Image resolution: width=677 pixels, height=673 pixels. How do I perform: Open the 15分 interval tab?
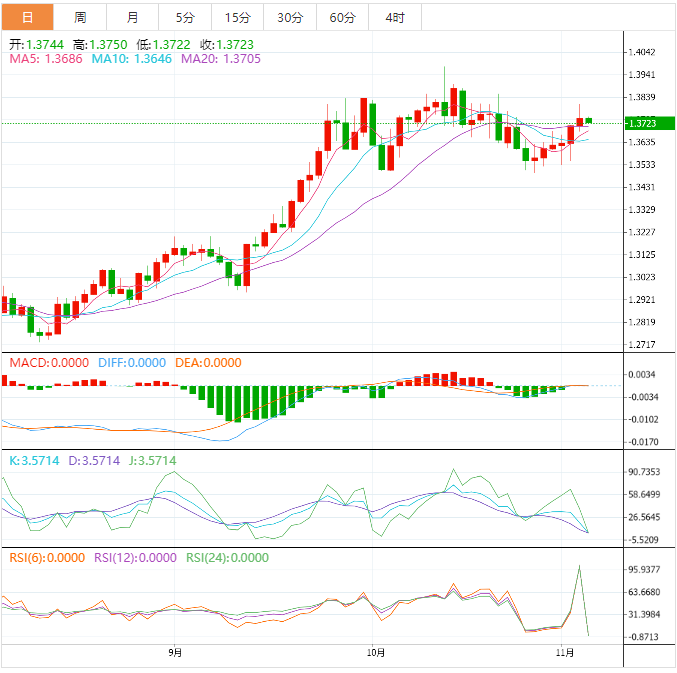point(238,17)
